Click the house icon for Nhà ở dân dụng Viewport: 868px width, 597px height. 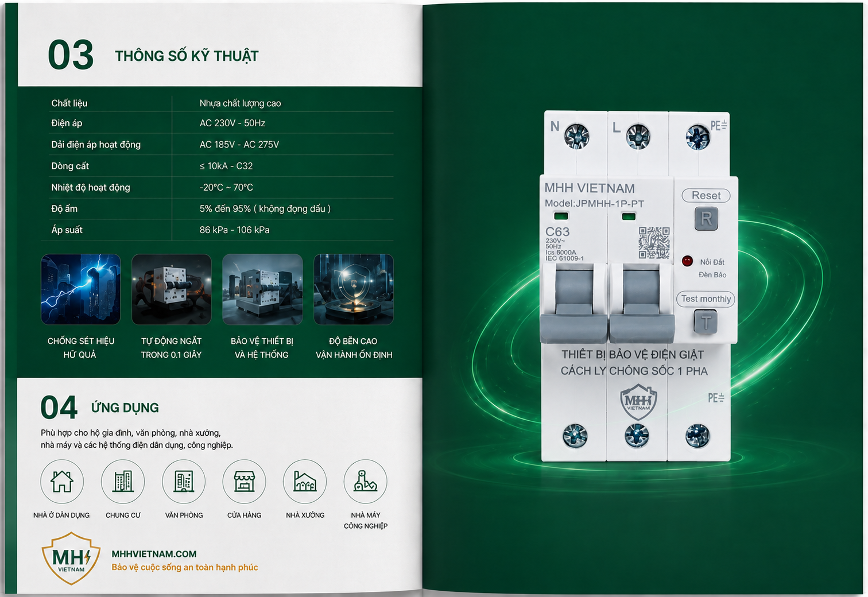[62, 481]
